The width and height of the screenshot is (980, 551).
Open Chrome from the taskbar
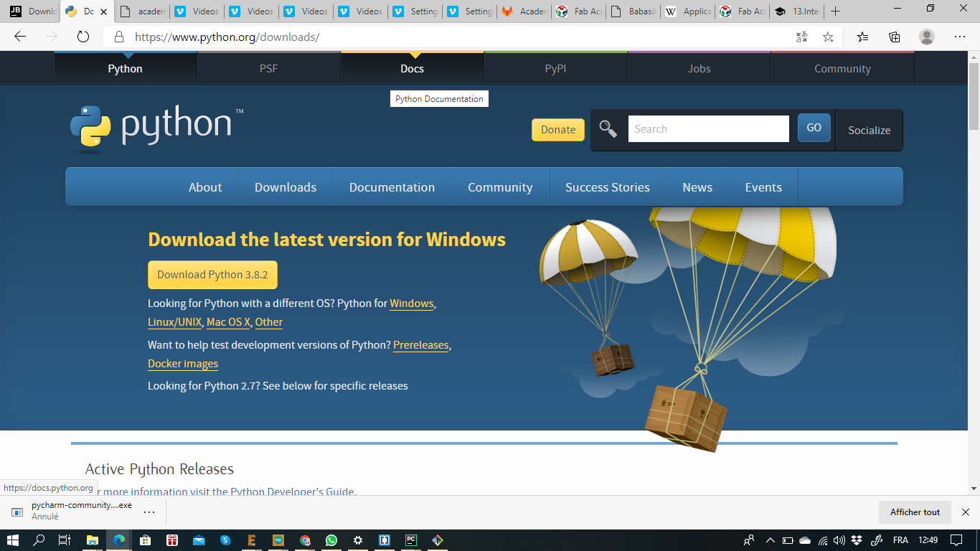(x=305, y=540)
